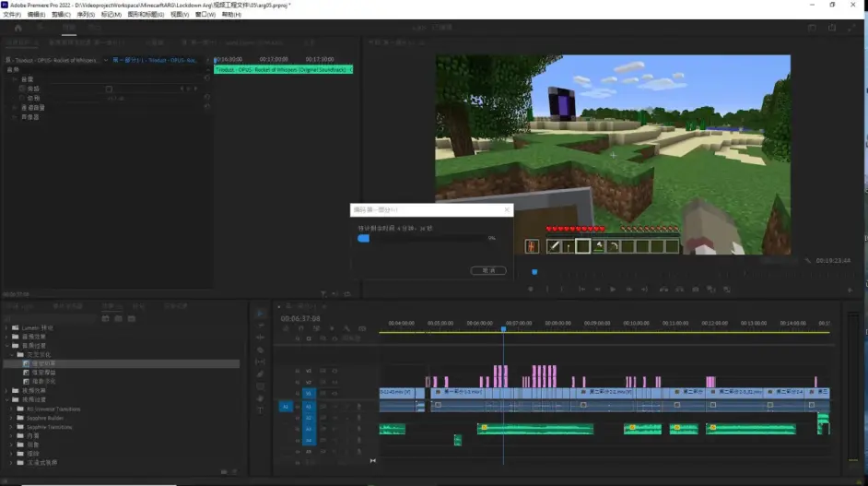This screenshot has width=868, height=486.
Task: Click the timeline playhead on time ruler
Action: (x=503, y=328)
